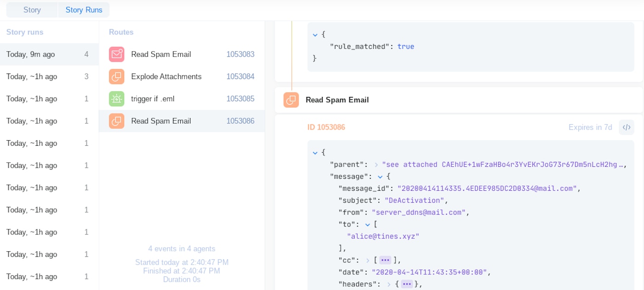The image size is (644, 290).
Task: Select the Story Runs tab
Action: click(x=84, y=10)
